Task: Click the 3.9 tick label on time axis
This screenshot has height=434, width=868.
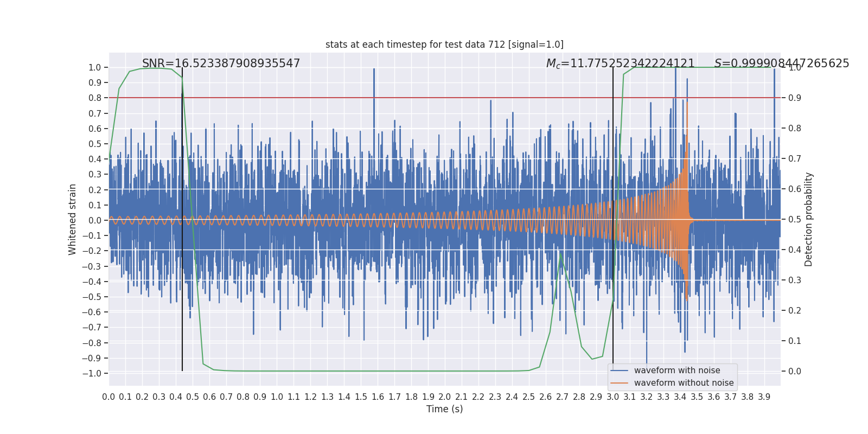Action: click(x=764, y=397)
